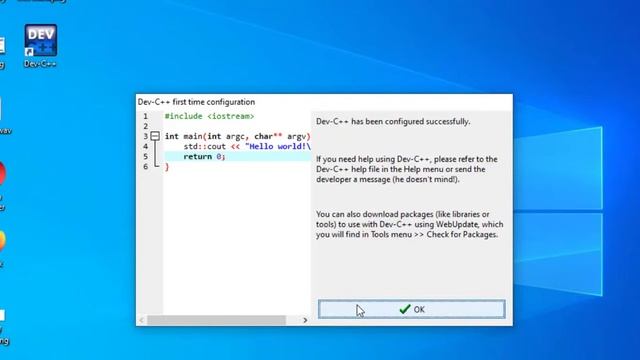This screenshot has height=360, width=640.
Task: Click line number 4 in the gutter
Action: [x=145, y=147]
